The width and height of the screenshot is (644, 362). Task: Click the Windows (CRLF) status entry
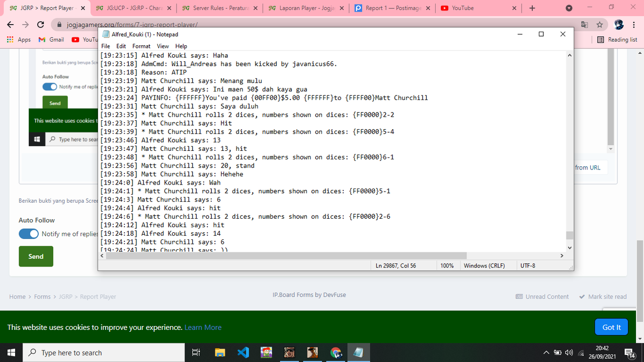pyautogui.click(x=484, y=265)
